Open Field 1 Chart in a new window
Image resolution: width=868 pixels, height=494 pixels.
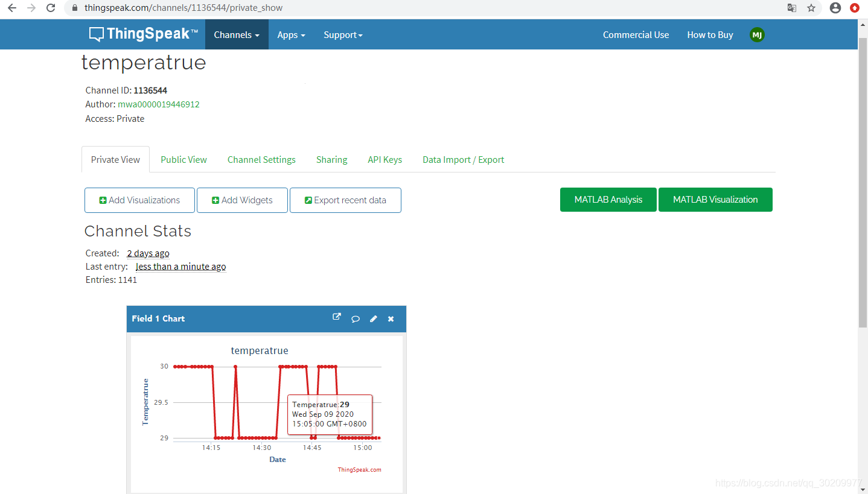[x=337, y=317]
